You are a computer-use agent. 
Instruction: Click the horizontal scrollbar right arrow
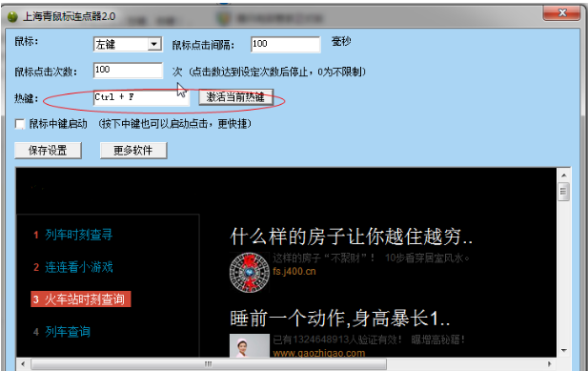coord(550,364)
